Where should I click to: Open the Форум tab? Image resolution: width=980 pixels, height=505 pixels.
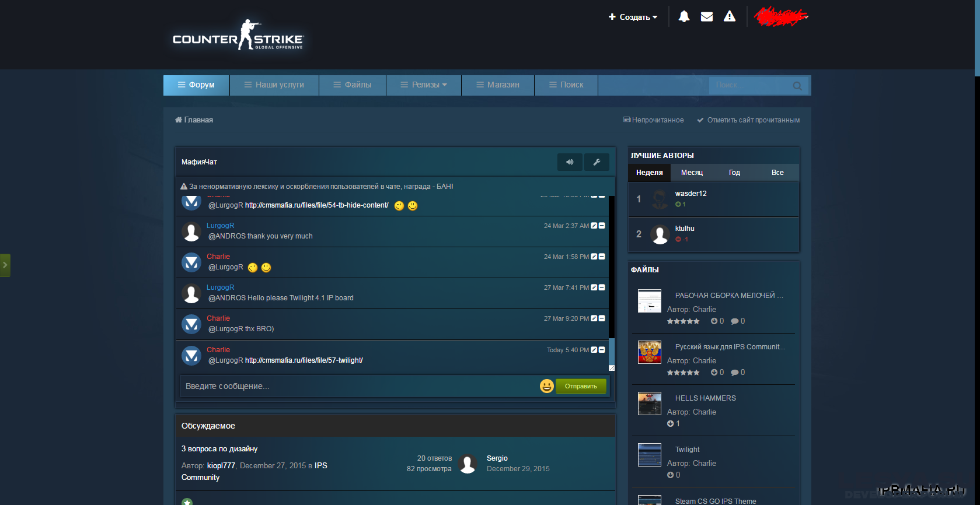tap(196, 85)
